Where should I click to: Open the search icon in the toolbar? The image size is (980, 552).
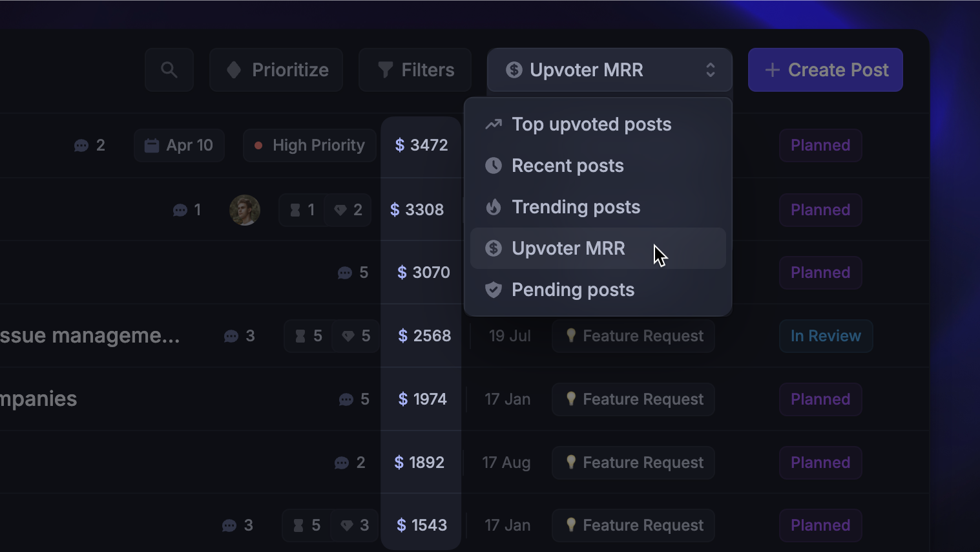pyautogui.click(x=169, y=69)
